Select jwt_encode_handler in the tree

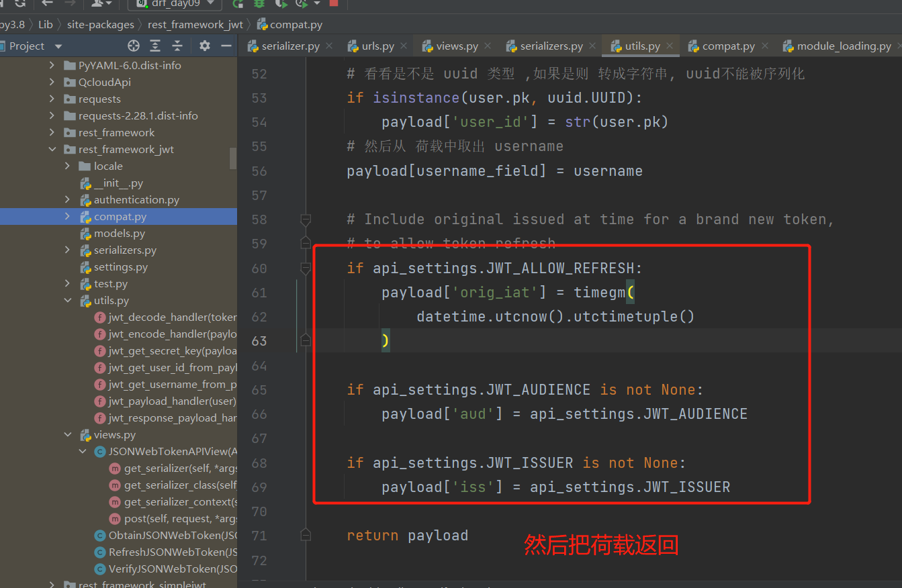118,334
